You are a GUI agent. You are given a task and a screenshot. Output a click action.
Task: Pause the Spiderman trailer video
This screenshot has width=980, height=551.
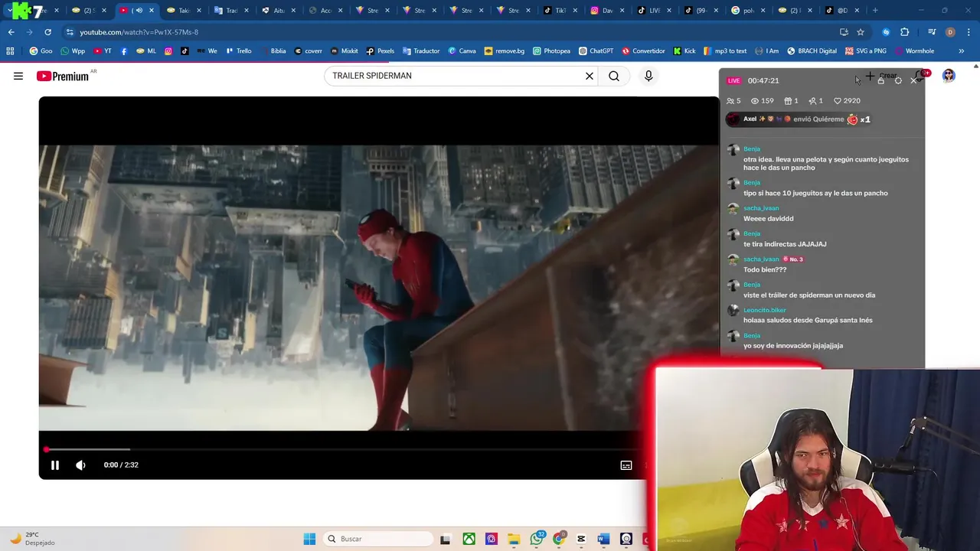(x=55, y=465)
